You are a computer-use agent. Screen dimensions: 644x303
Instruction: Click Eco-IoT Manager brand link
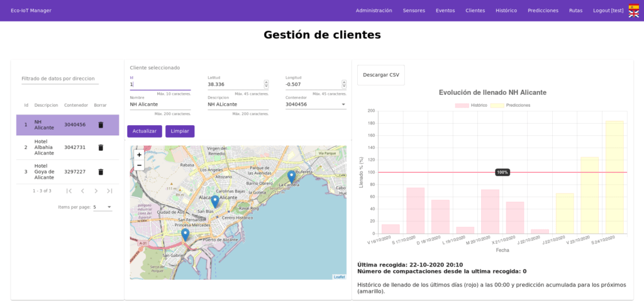(31, 11)
